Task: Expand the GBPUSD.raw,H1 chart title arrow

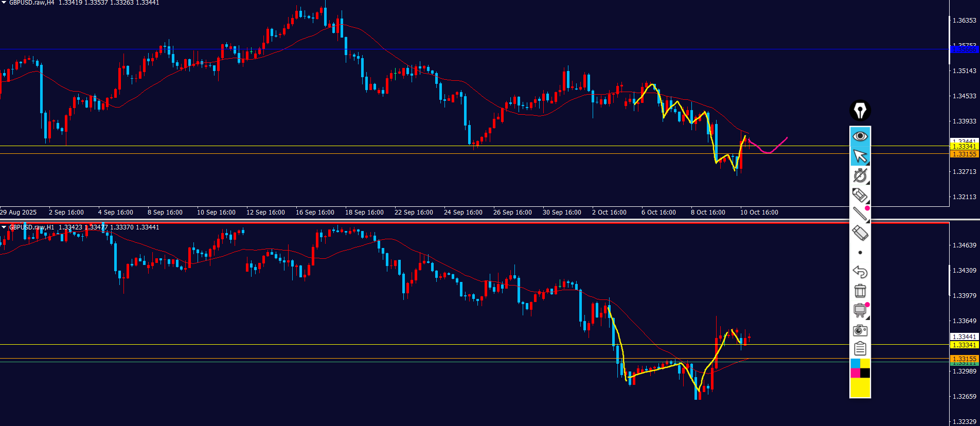Action: [x=4, y=227]
